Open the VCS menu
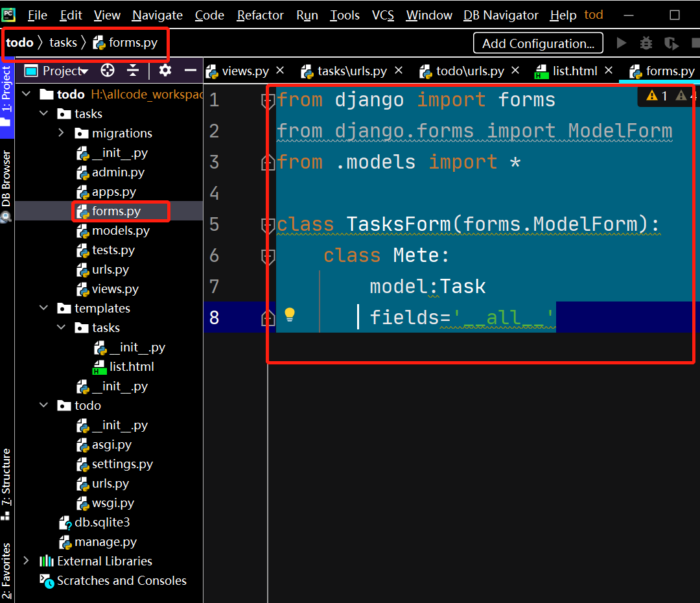Screen dimensions: 700x603 click(x=383, y=15)
